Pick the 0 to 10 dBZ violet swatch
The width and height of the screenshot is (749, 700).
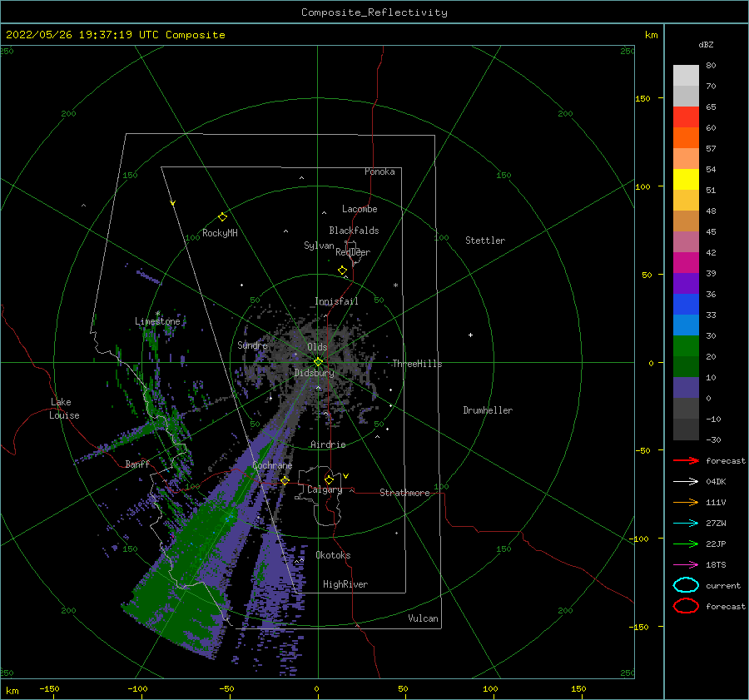tap(686, 388)
